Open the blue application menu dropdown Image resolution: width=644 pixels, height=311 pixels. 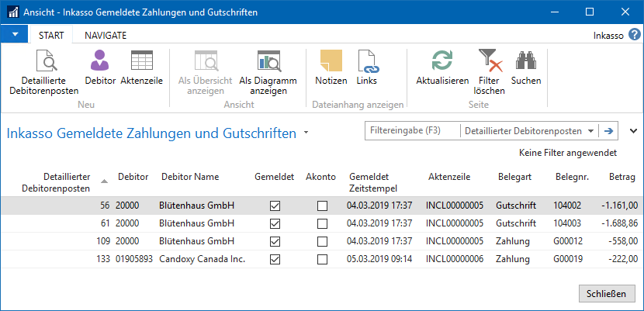[x=15, y=34]
